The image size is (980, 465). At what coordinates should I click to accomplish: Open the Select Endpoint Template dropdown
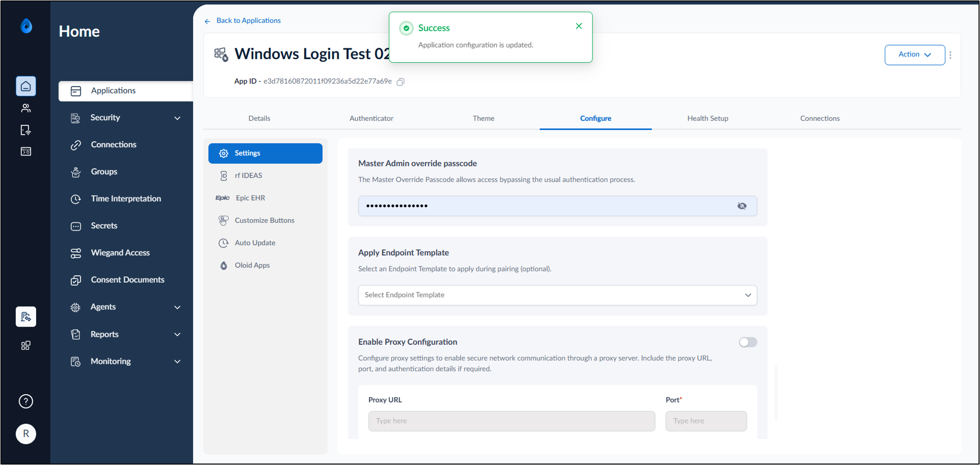(x=557, y=295)
